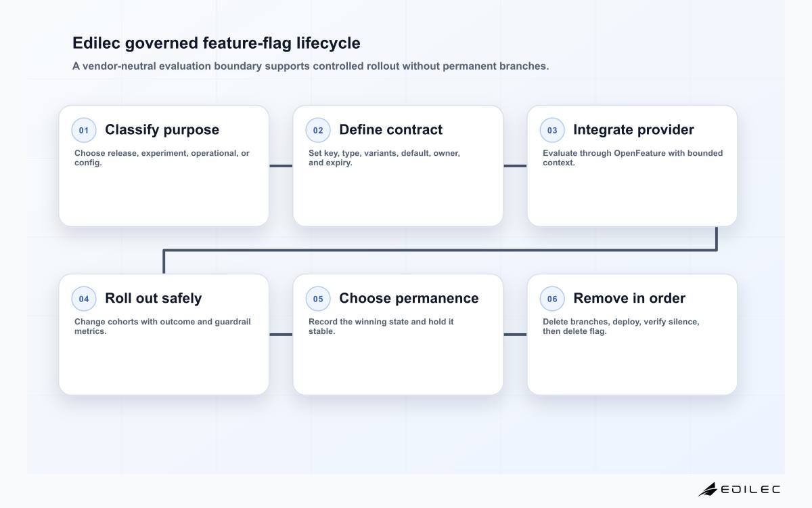Viewport: 812px width, 508px height.
Task: Click 'Set key, type, variants' description
Action: (384, 158)
